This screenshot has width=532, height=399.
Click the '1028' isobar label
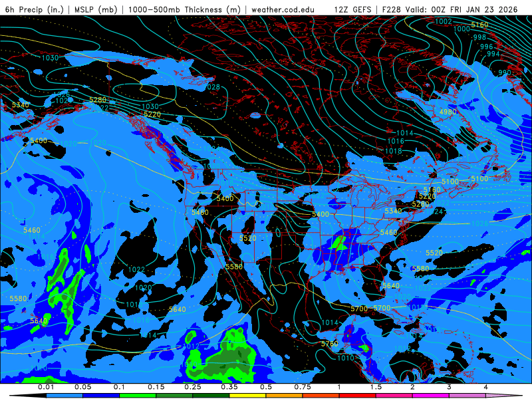click(211, 87)
